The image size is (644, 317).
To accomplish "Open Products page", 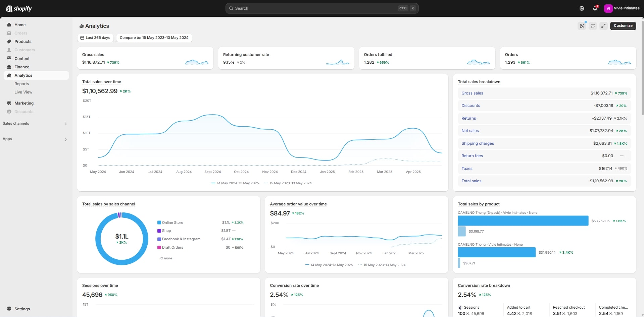I will tap(23, 42).
